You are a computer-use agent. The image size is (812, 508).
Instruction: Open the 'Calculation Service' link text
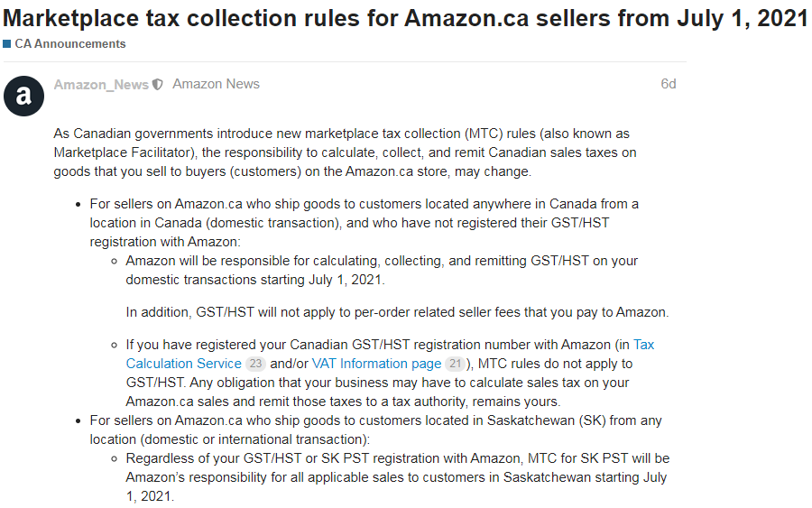(184, 364)
